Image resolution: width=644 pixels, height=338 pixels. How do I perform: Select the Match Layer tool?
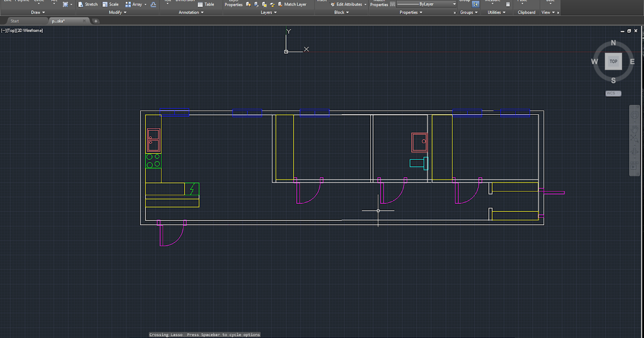coord(295,4)
